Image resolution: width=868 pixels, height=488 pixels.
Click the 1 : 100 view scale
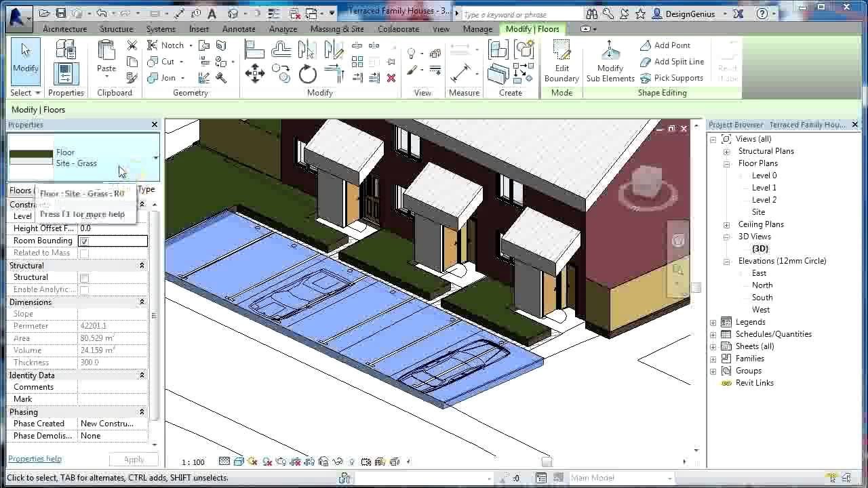(x=193, y=462)
